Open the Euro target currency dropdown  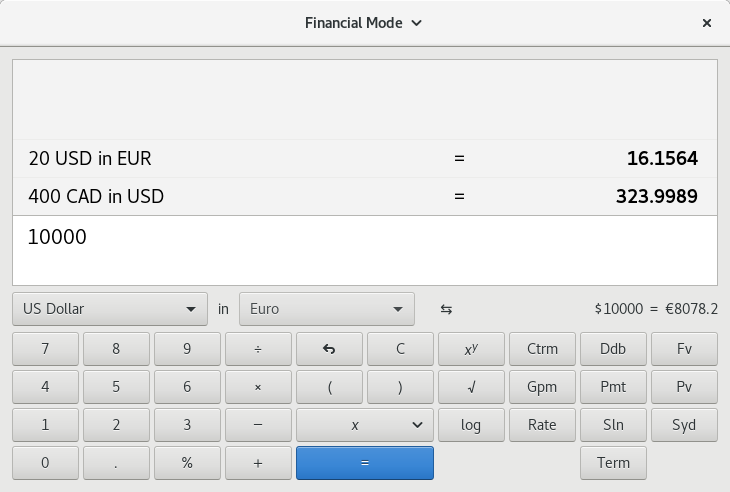pos(326,309)
